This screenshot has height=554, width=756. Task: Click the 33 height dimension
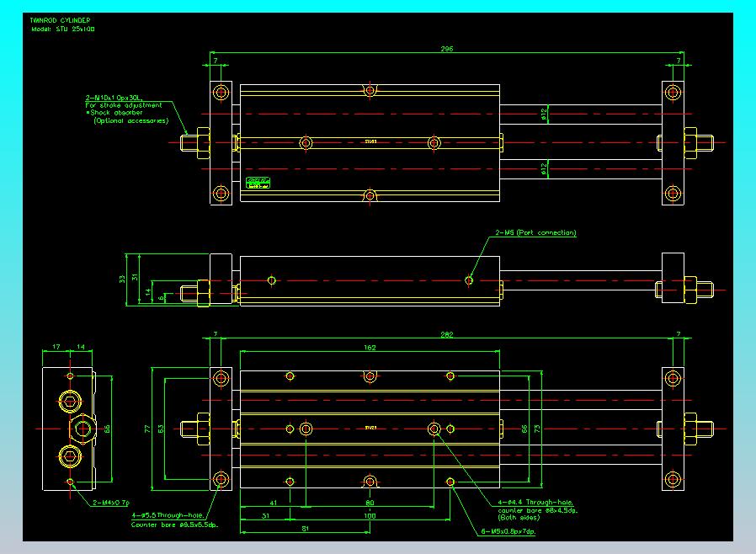[122, 279]
